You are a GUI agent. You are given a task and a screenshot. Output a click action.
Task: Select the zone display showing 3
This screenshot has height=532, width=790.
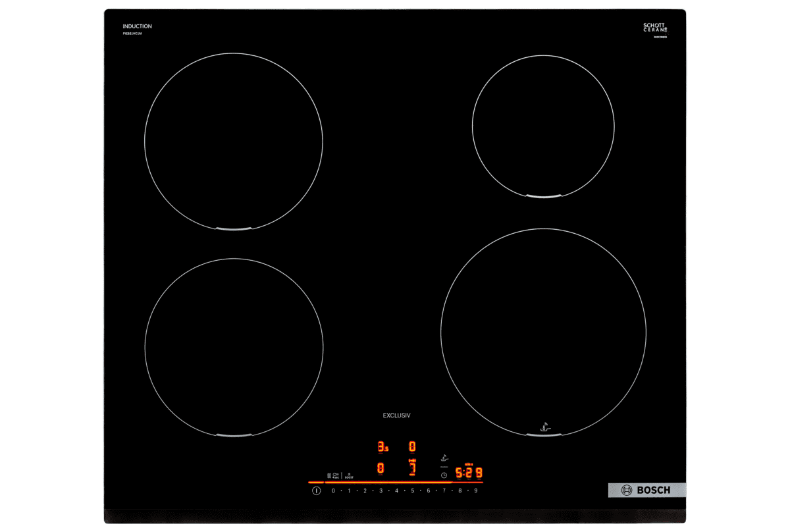point(382,447)
